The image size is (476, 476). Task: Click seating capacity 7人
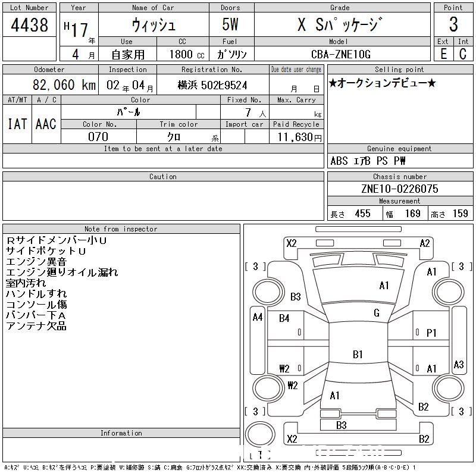(255, 113)
